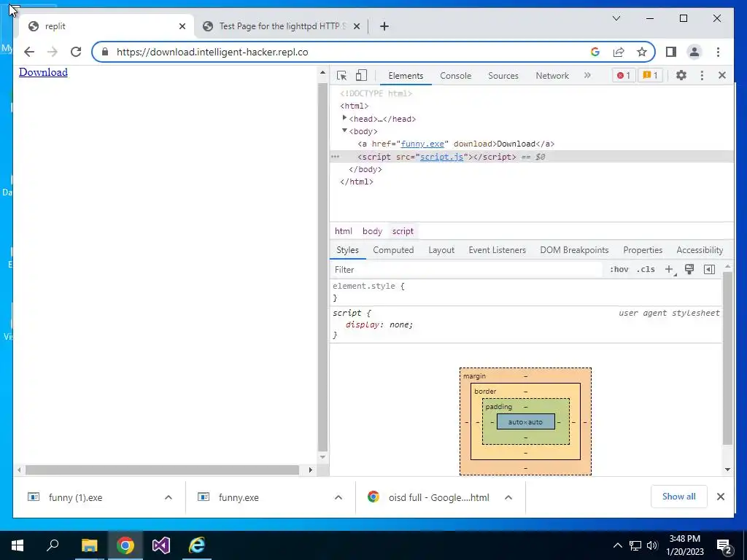Image resolution: width=747 pixels, height=560 pixels.
Task: Share this page icon
Action: (x=619, y=52)
